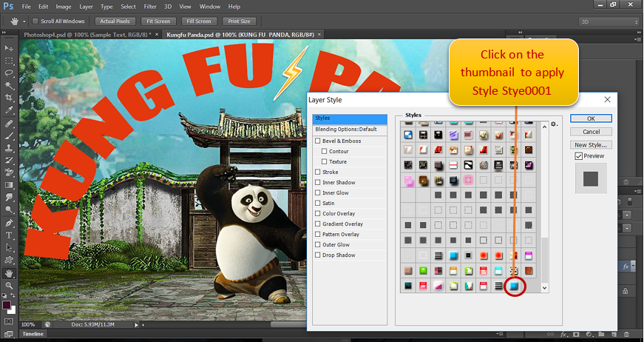Select the Crop tool
Viewport: 644px width, 342px height.
tap(9, 98)
